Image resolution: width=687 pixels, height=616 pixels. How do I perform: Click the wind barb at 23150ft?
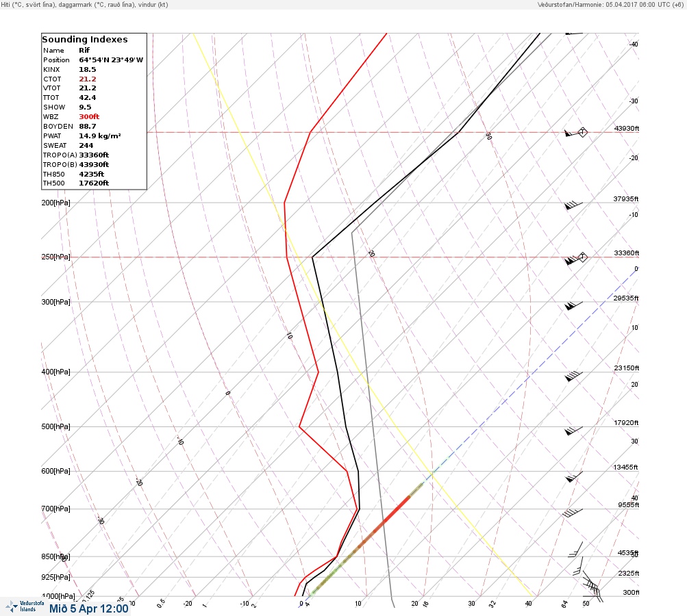coord(573,376)
